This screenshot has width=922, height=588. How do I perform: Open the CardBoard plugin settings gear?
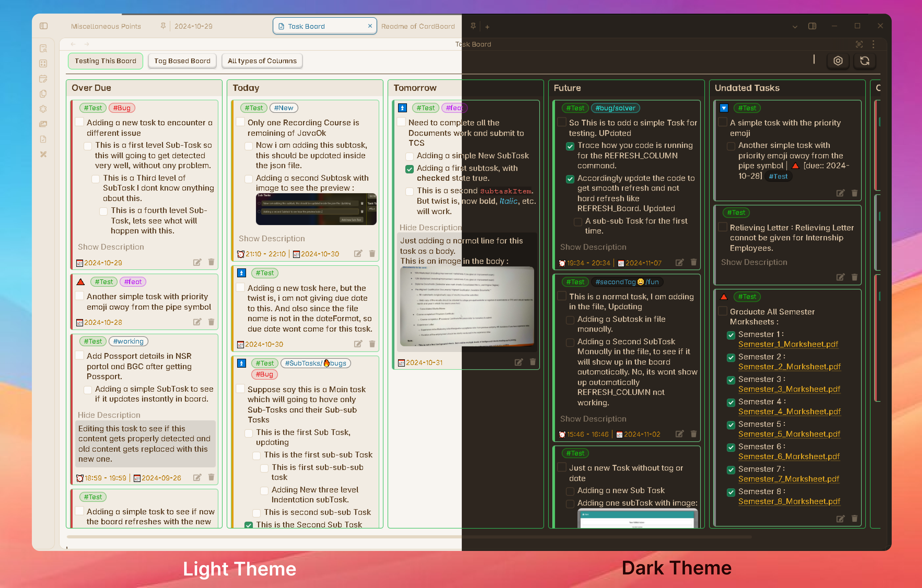tap(838, 61)
